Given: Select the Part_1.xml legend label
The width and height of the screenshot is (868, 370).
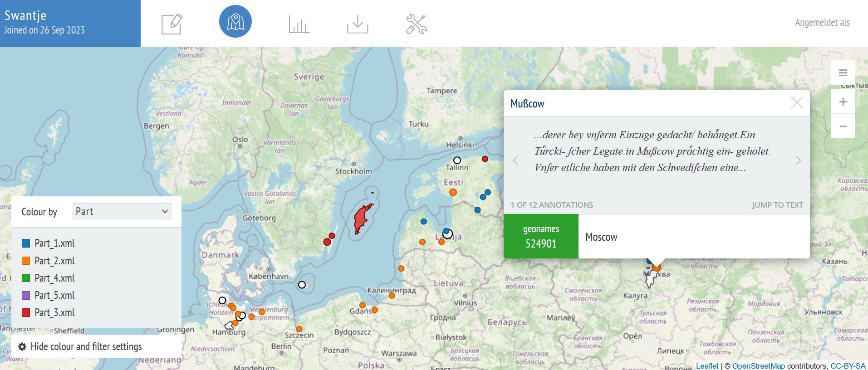Looking at the screenshot, I should (x=54, y=243).
